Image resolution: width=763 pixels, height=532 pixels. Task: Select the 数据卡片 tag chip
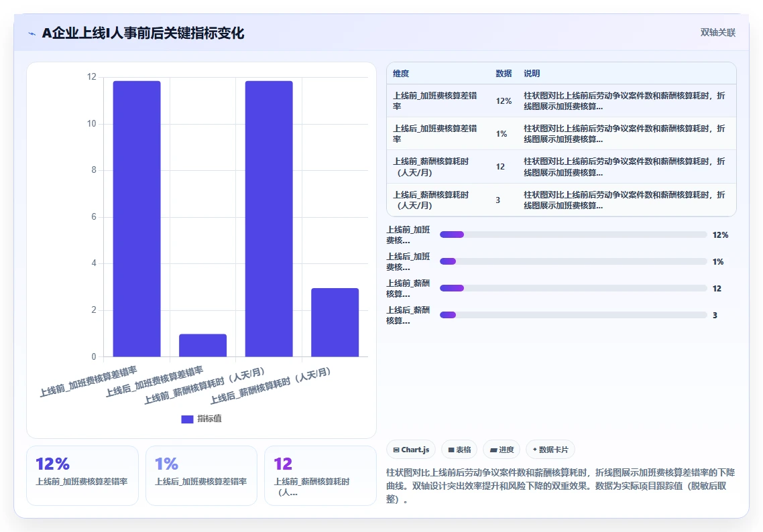[x=550, y=450]
